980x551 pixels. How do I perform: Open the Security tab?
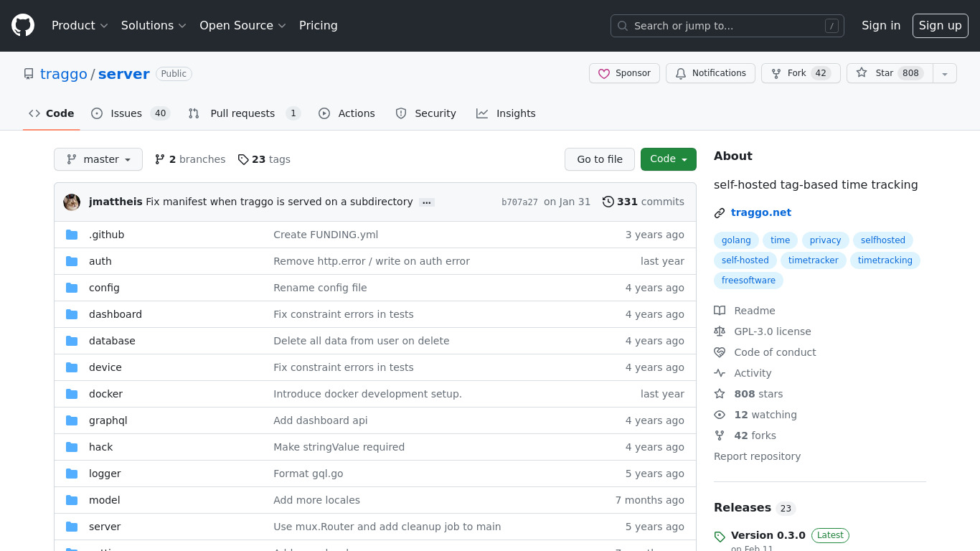coord(425,113)
